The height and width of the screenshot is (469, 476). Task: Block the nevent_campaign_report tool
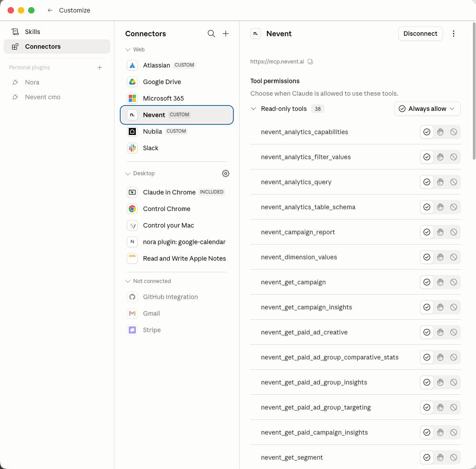(454, 232)
